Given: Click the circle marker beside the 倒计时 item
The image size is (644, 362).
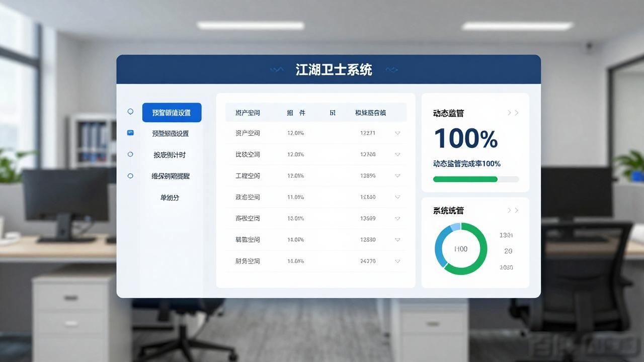Looking at the screenshot, I should 130,154.
